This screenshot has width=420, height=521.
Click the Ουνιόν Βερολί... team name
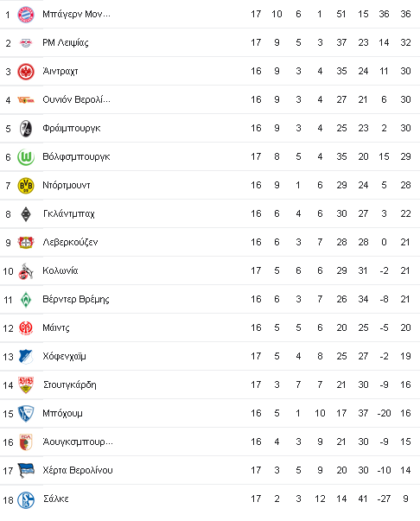click(x=76, y=99)
